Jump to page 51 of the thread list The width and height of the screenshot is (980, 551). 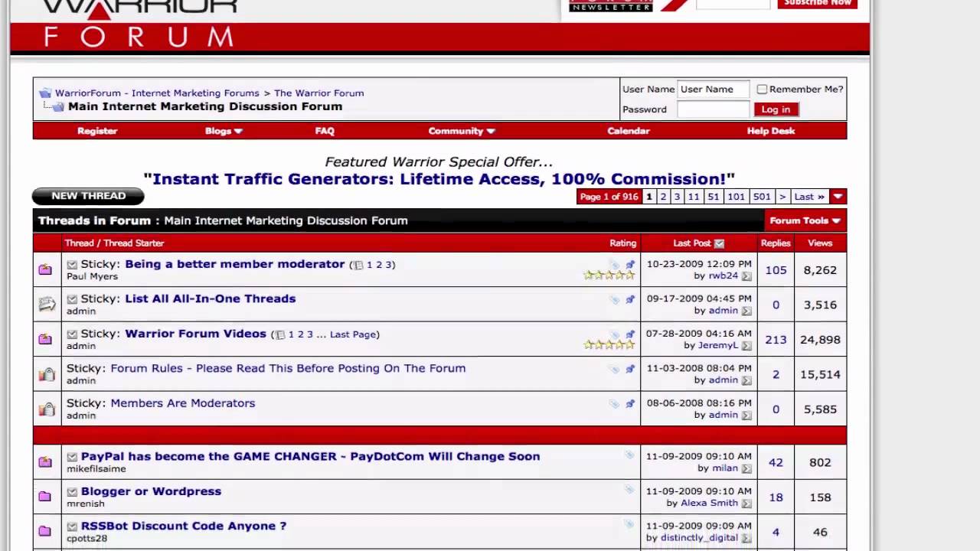[713, 197]
